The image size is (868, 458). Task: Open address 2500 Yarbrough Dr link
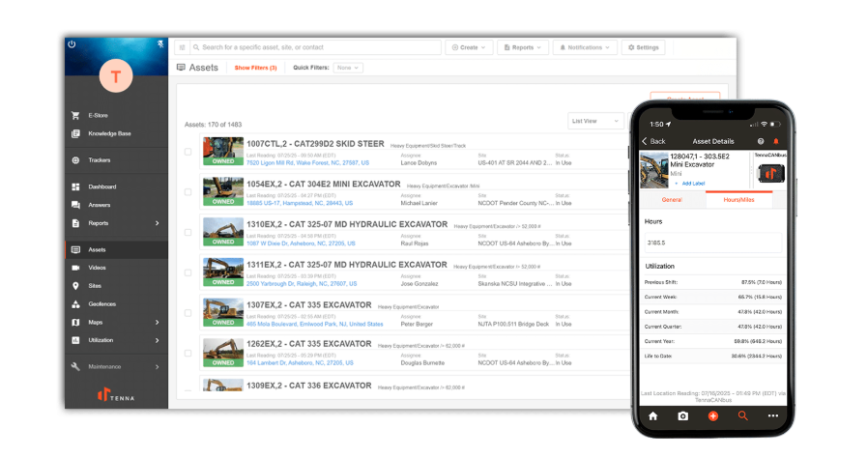(302, 284)
